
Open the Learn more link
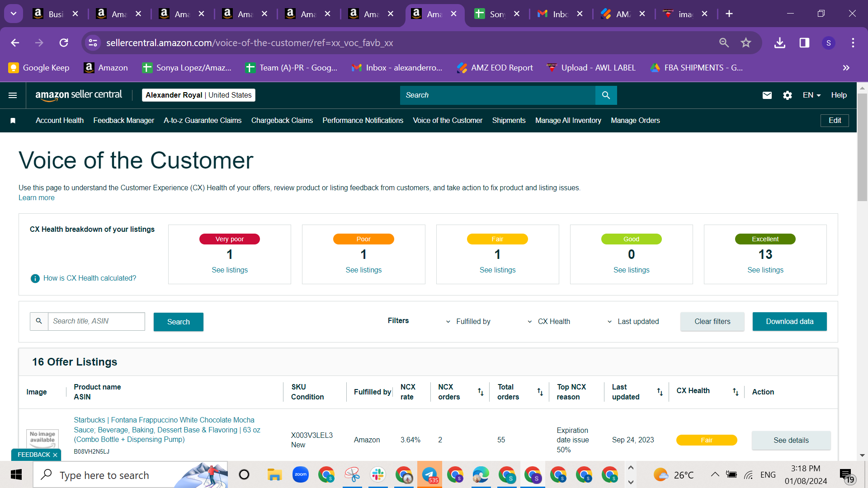pyautogui.click(x=37, y=198)
